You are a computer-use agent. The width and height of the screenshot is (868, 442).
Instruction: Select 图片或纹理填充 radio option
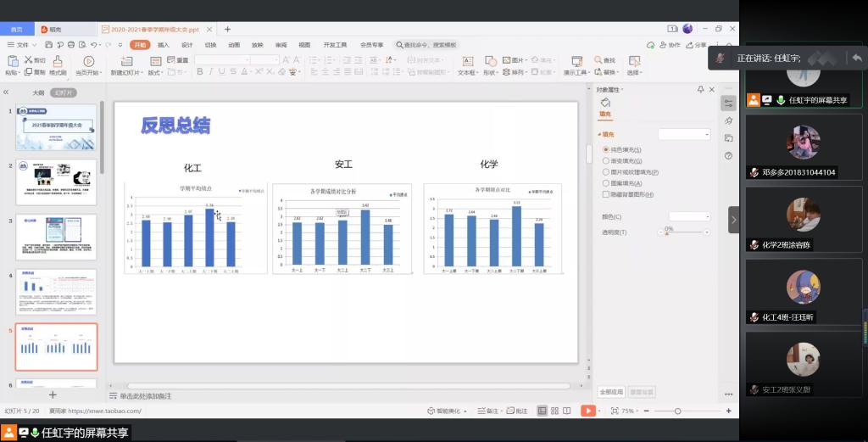605,172
